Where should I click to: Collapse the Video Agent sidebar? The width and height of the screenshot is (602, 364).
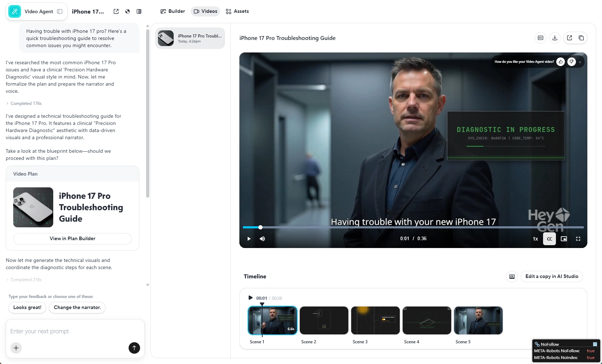[x=60, y=11]
